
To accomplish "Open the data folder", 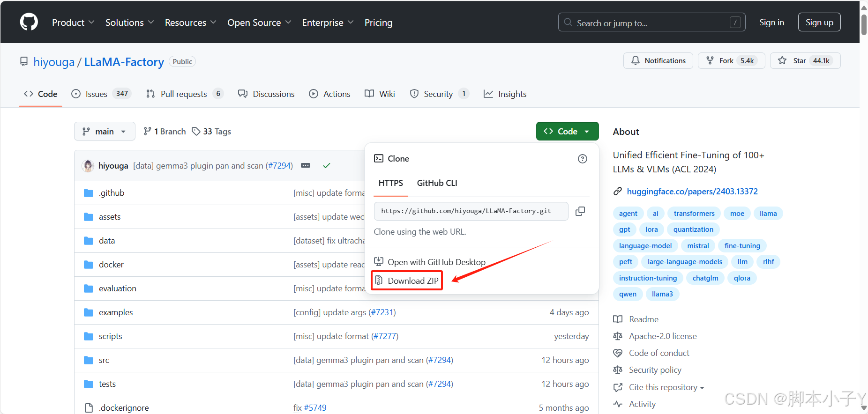I will [107, 241].
